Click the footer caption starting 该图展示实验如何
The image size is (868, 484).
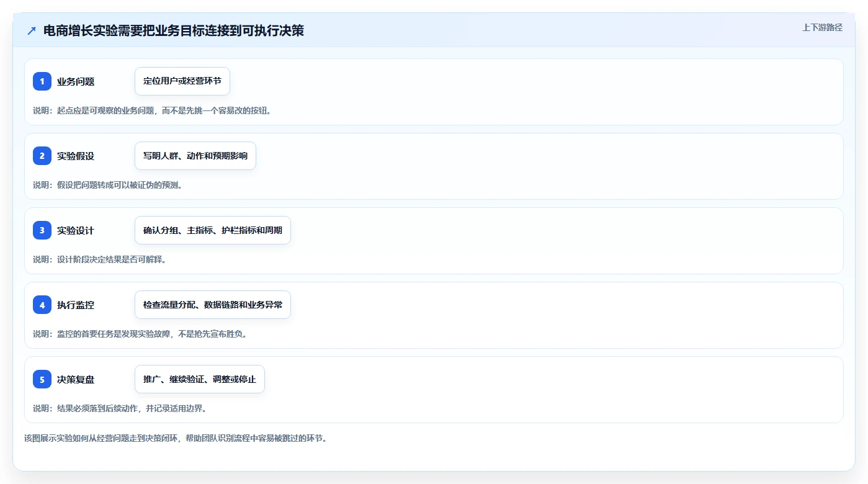point(176,438)
